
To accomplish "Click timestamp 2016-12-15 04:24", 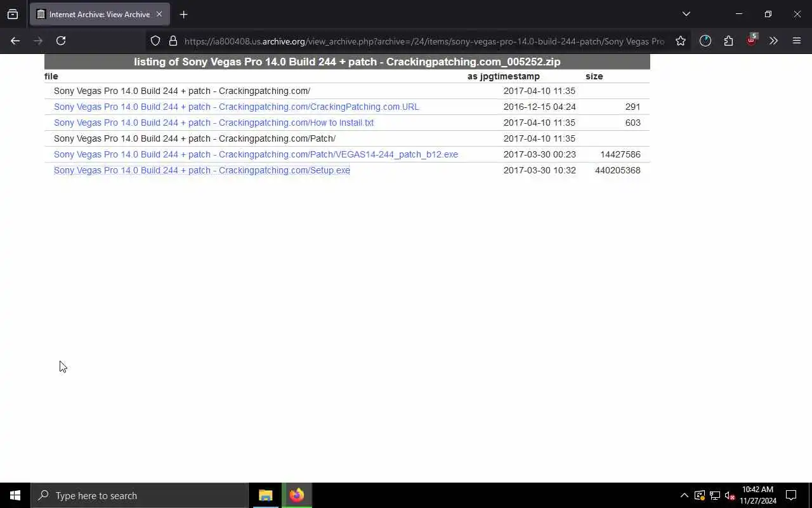I will (539, 107).
